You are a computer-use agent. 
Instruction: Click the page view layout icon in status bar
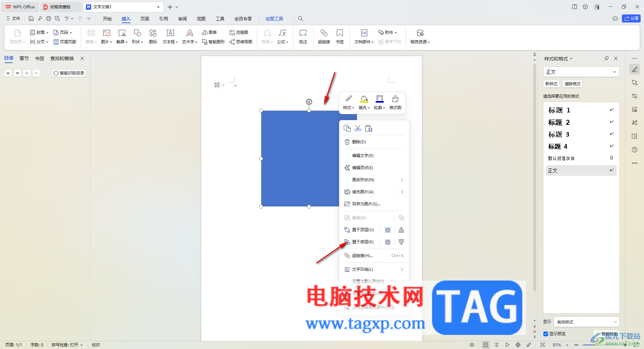pyautogui.click(x=486, y=345)
